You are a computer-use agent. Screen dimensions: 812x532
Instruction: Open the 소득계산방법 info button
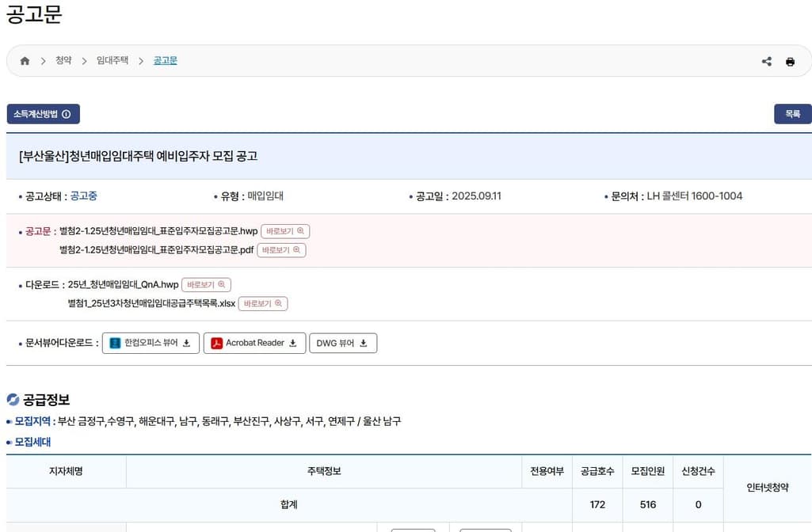[x=43, y=114]
